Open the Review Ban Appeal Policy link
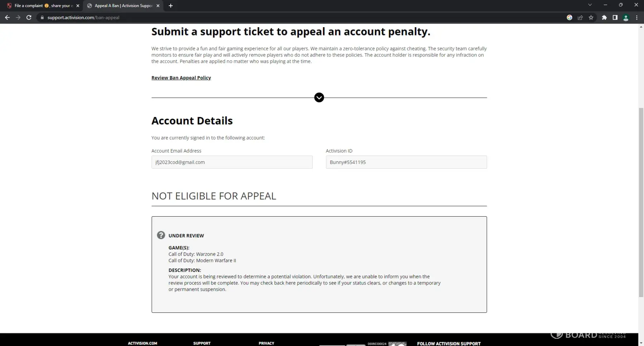The width and height of the screenshot is (644, 346). [181, 78]
